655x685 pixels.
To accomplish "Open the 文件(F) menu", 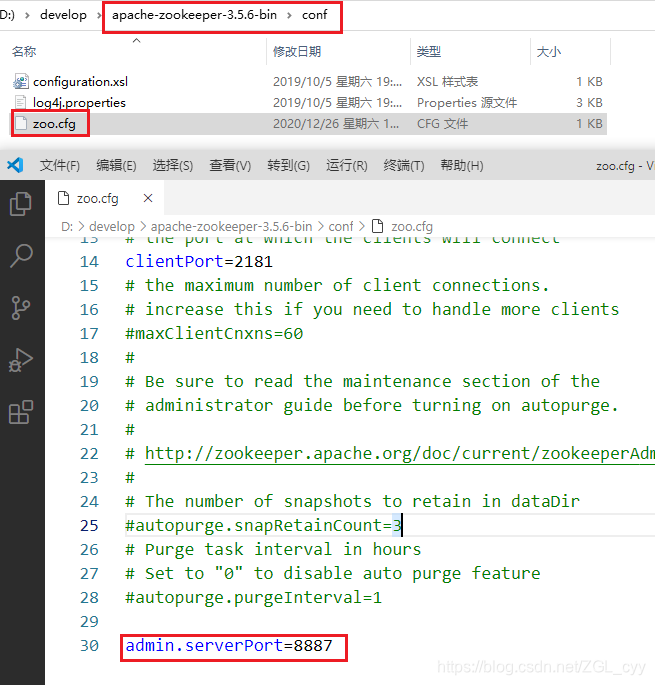I will 60,166.
